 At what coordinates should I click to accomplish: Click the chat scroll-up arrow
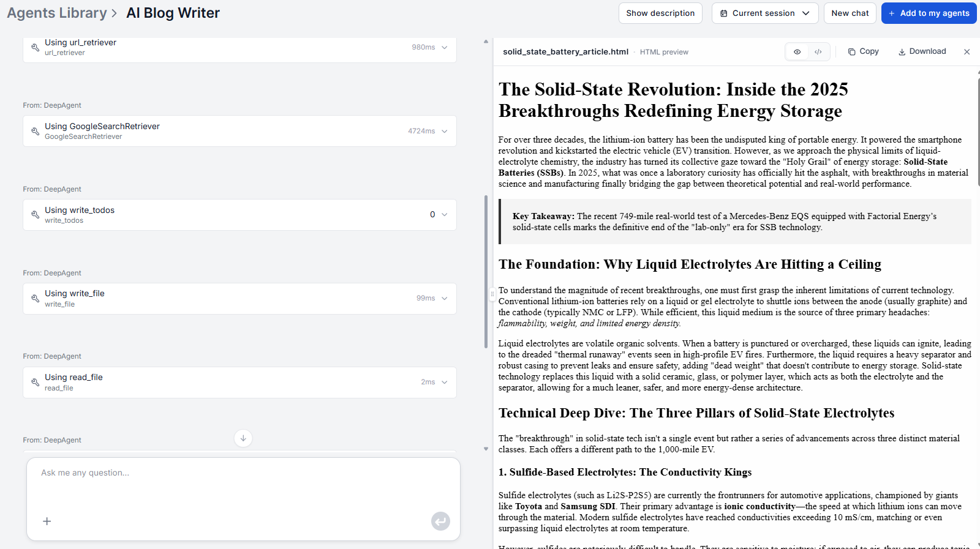486,42
